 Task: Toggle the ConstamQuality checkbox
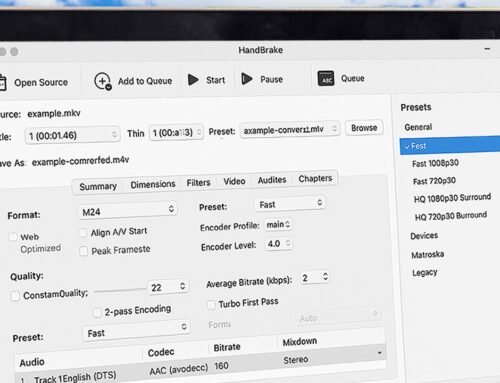coord(15,296)
